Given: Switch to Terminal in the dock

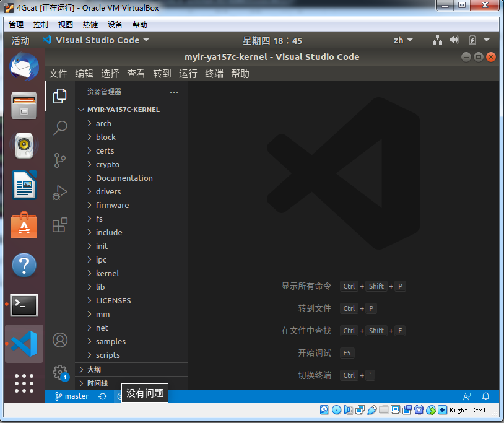Looking at the screenshot, I should [24, 305].
